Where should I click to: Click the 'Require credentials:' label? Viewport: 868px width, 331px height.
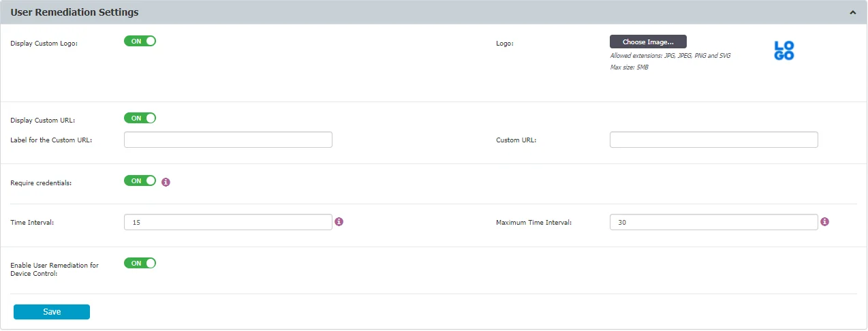click(41, 183)
